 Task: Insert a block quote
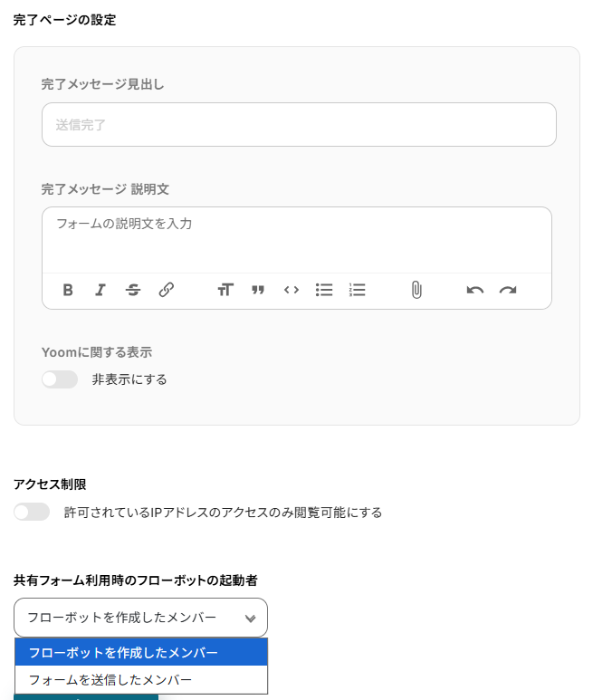pyautogui.click(x=258, y=290)
